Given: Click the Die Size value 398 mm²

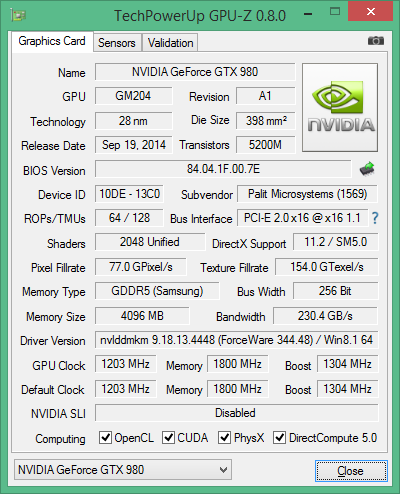Looking at the screenshot, I should [266, 121].
